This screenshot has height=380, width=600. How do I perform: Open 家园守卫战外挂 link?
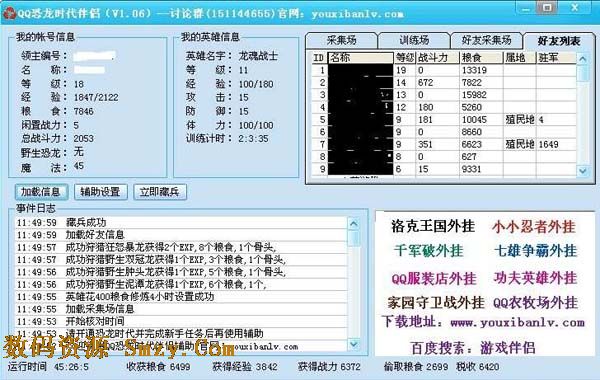[x=436, y=303]
